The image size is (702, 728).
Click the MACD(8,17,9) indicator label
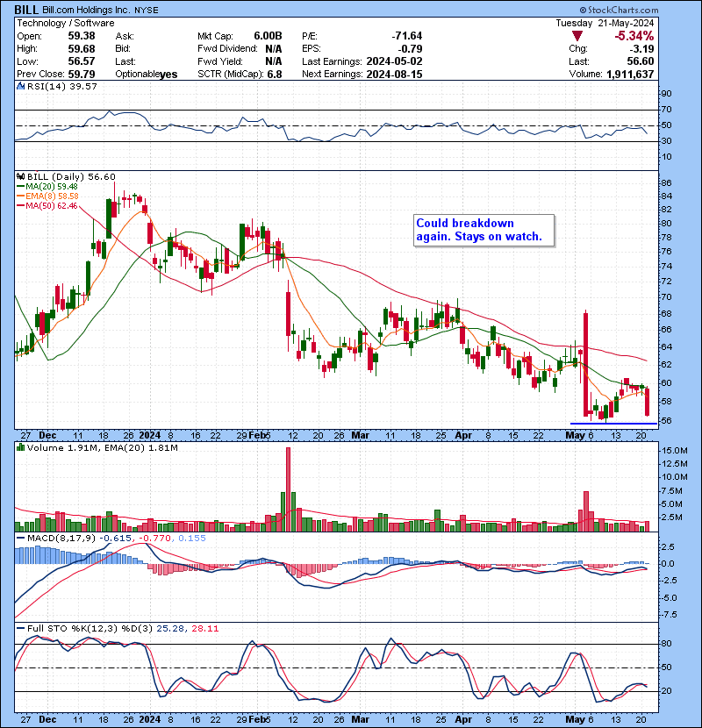pyautogui.click(x=61, y=539)
